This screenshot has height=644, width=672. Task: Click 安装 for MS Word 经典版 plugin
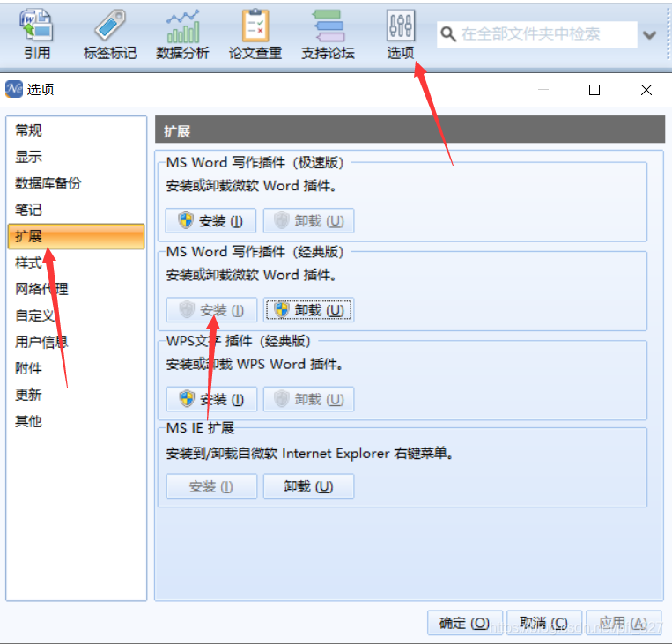[211, 310]
